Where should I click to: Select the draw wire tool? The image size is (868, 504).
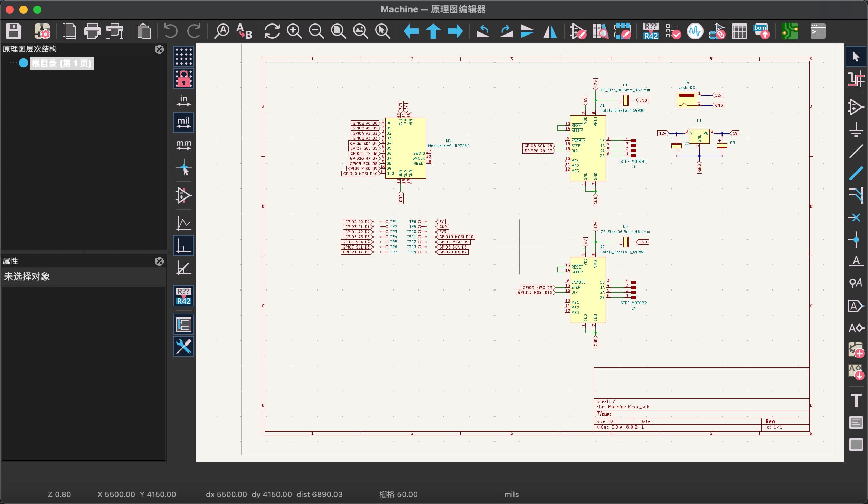[x=856, y=151]
